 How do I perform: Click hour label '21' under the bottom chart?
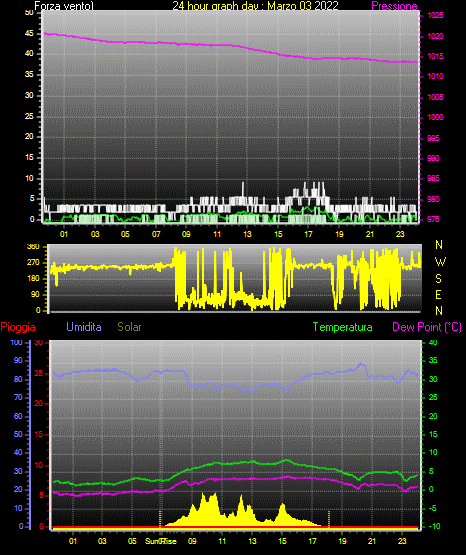click(372, 541)
